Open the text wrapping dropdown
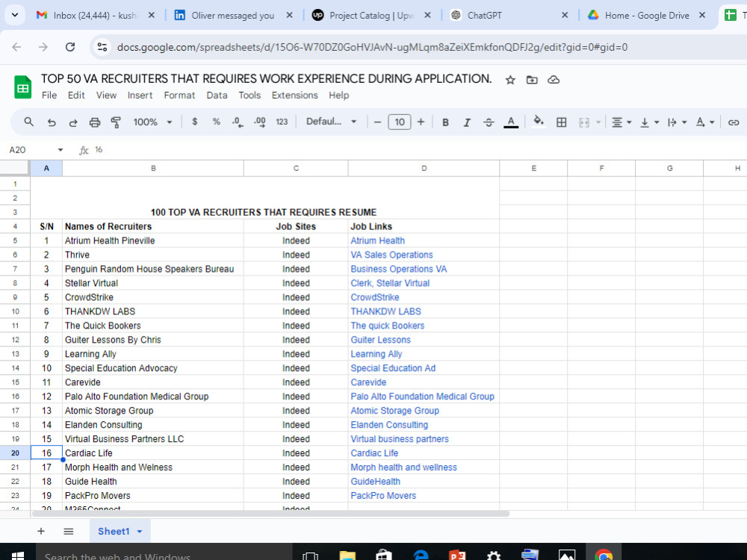Viewport: 747px width, 560px height. click(677, 122)
